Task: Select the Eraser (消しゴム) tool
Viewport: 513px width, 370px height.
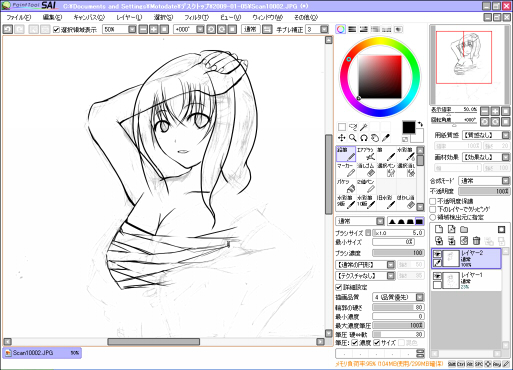Action: click(x=366, y=170)
